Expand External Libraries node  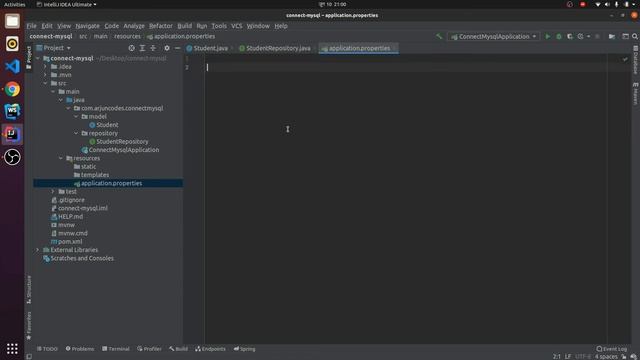point(38,250)
